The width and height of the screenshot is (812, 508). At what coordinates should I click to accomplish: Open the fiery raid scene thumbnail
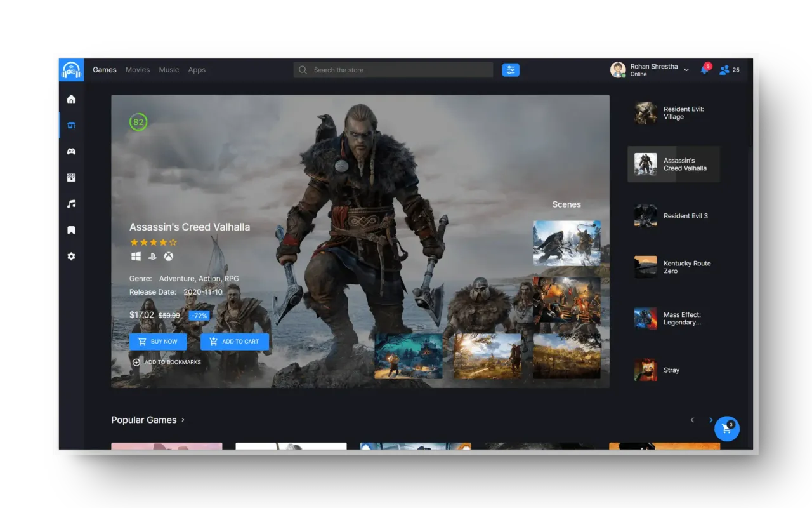tap(566, 299)
